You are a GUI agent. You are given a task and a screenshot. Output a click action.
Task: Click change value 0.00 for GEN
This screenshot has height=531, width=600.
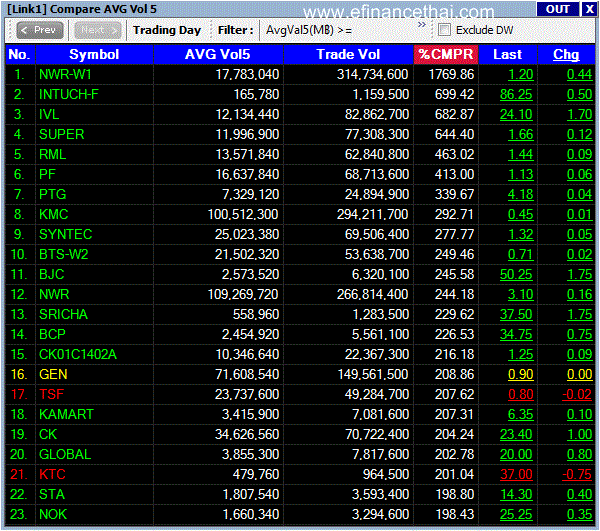tap(579, 374)
